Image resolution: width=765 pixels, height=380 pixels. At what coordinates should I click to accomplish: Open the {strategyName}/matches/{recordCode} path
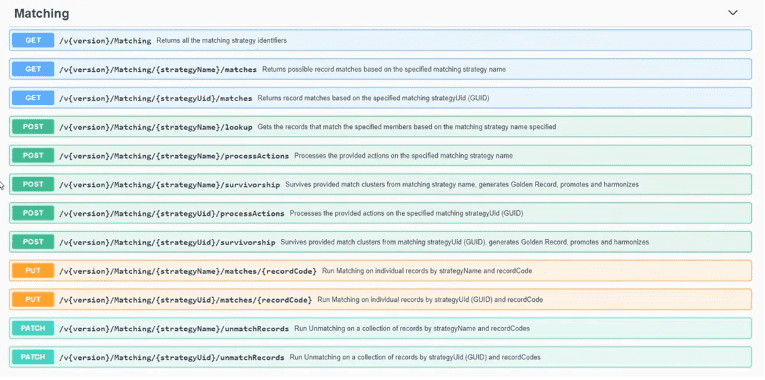coord(187,271)
